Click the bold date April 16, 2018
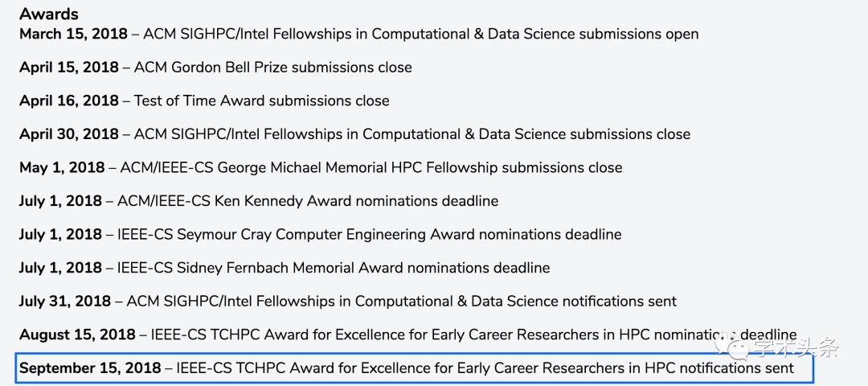 (x=69, y=101)
